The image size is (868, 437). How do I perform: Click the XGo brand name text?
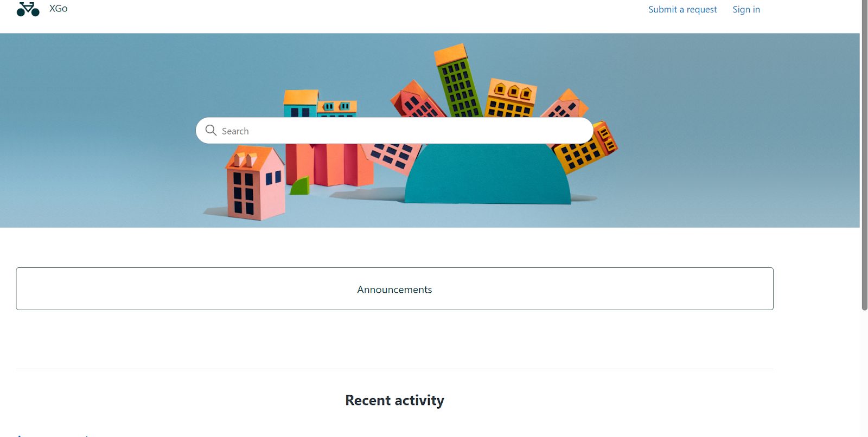click(x=58, y=9)
